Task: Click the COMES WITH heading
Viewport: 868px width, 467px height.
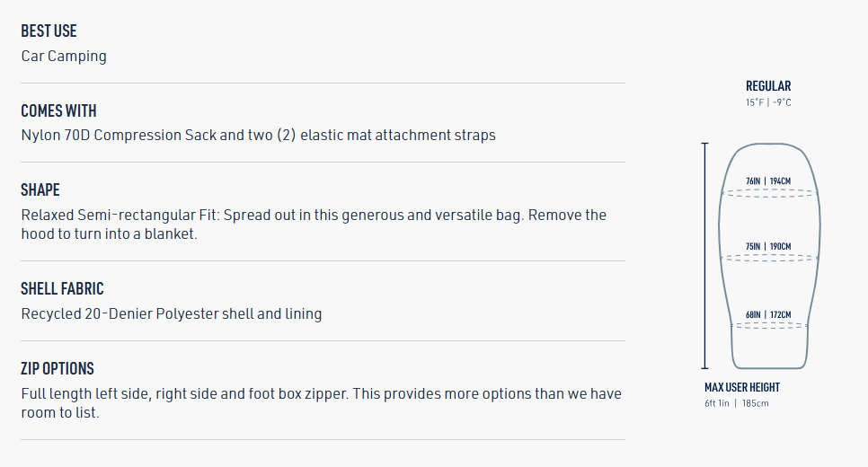Action: coord(58,110)
